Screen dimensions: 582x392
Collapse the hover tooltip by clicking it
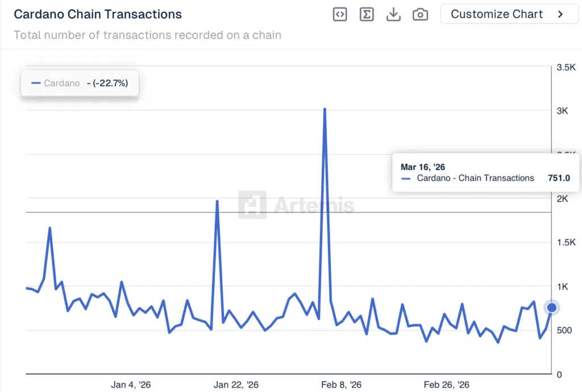(483, 172)
